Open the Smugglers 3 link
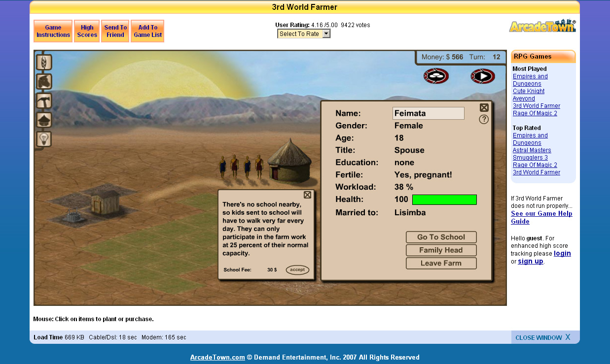610x364 pixels. pos(530,158)
